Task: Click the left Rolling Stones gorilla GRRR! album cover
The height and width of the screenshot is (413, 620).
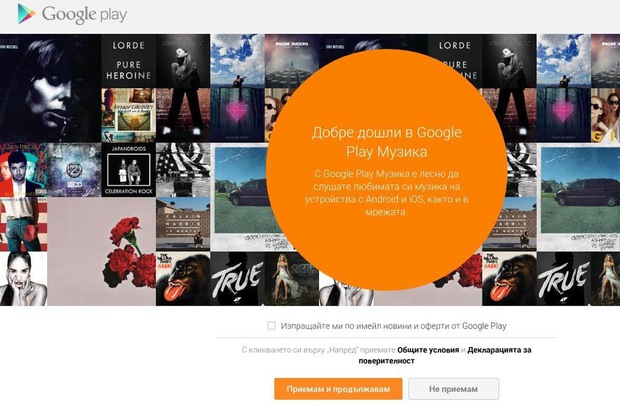Action: [183, 279]
